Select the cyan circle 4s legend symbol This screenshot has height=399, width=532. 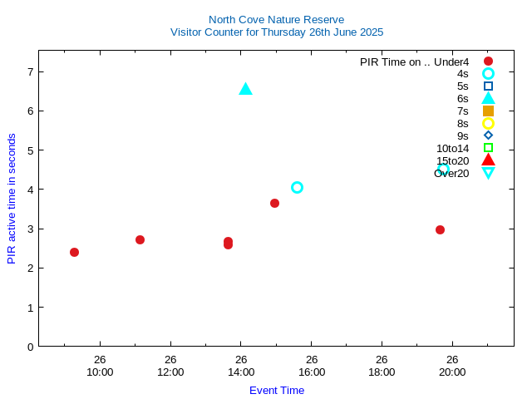[x=488, y=74]
